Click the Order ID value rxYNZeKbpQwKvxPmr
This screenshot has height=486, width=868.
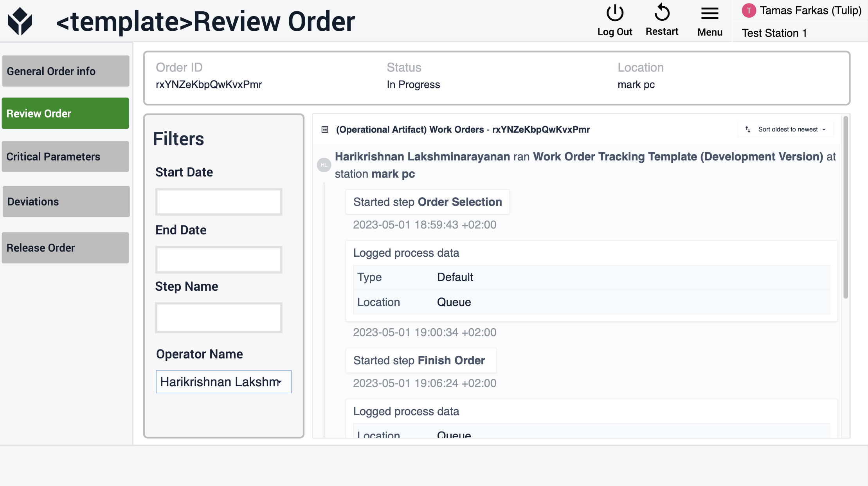coord(209,85)
